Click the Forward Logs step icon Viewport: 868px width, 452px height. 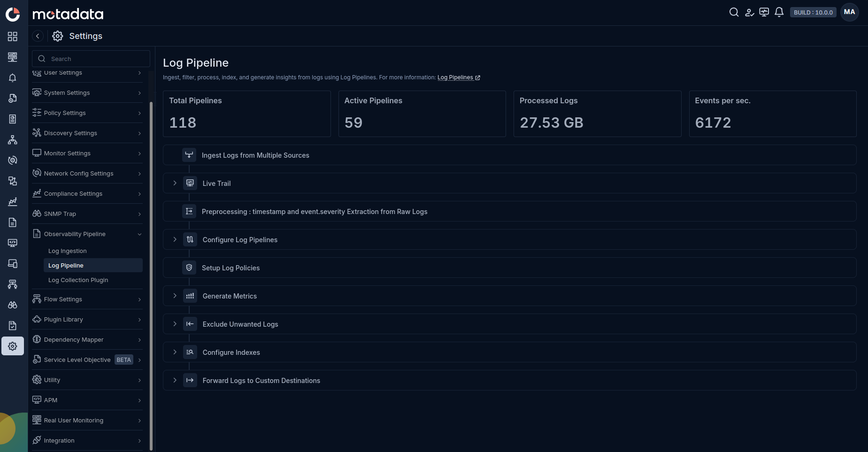point(190,380)
